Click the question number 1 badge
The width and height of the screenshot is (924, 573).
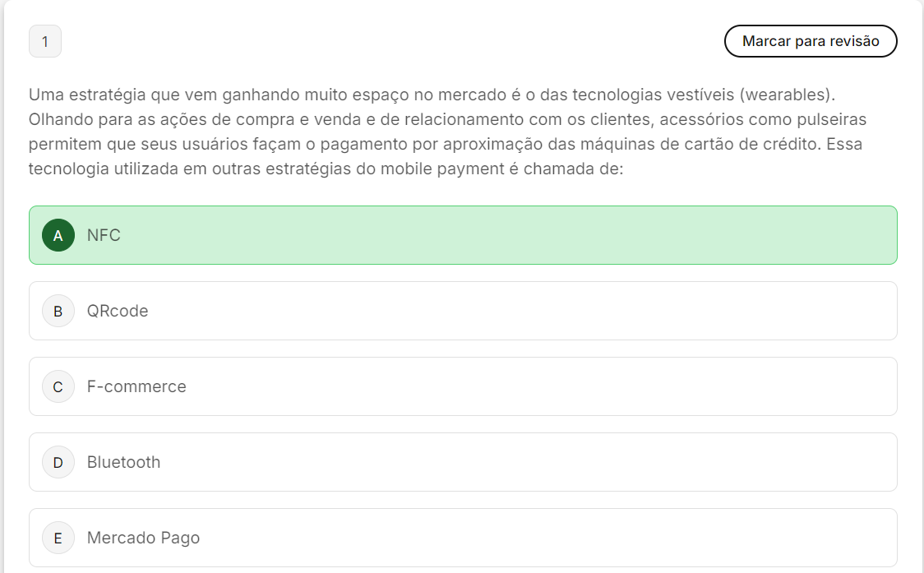tap(45, 41)
